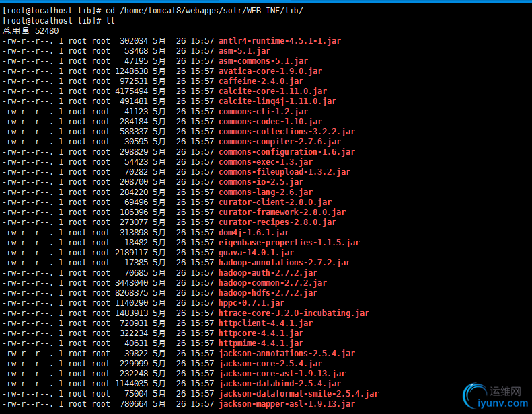Click dom4j-1.6.1.jar in the listing
This screenshot has width=532, height=414.
[254, 233]
